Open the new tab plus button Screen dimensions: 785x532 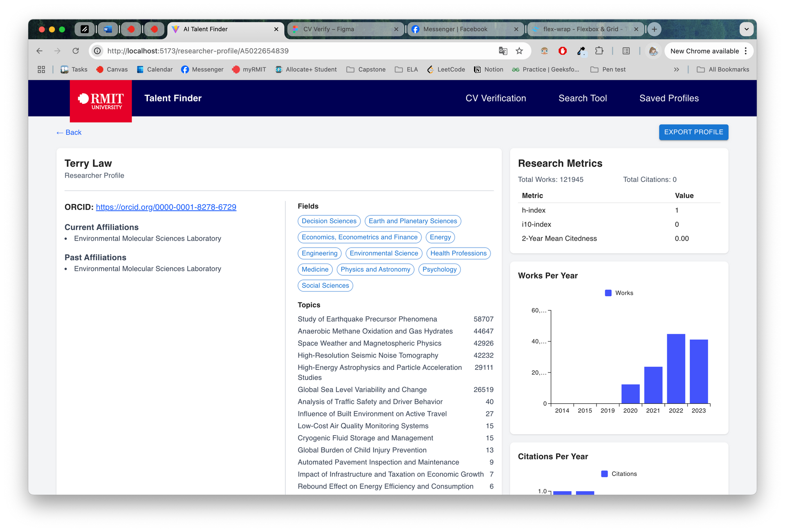click(x=654, y=29)
